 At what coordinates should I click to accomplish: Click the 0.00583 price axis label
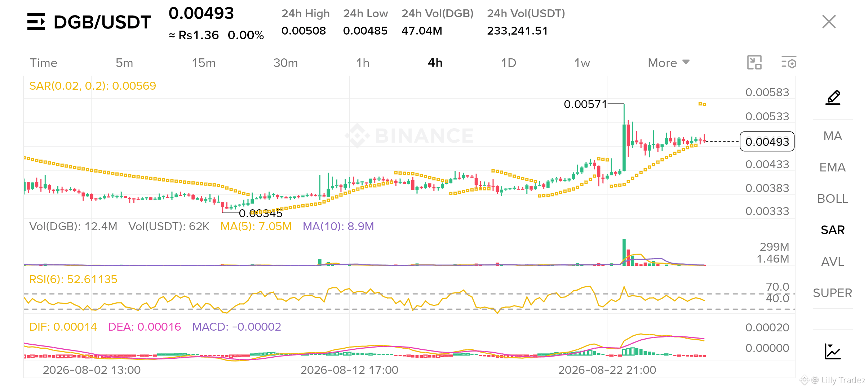click(x=767, y=92)
